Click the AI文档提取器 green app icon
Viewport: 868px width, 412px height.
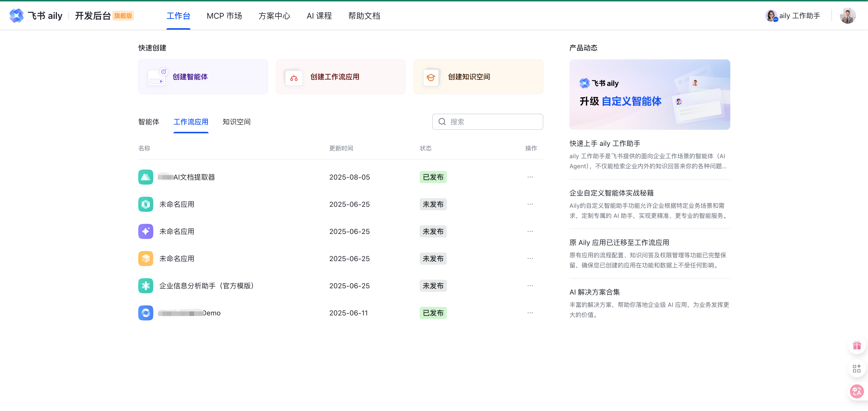[146, 177]
